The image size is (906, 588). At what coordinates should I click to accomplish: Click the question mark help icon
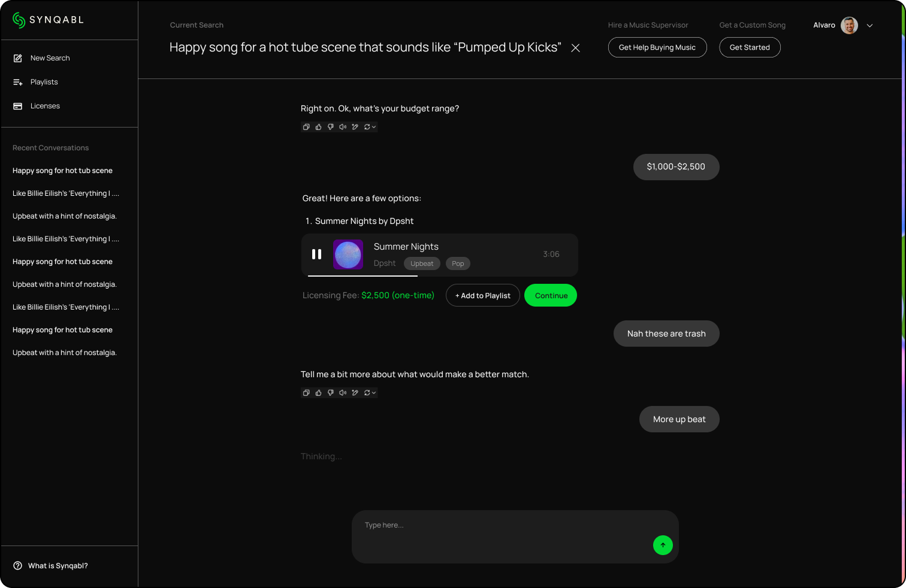pos(17,566)
